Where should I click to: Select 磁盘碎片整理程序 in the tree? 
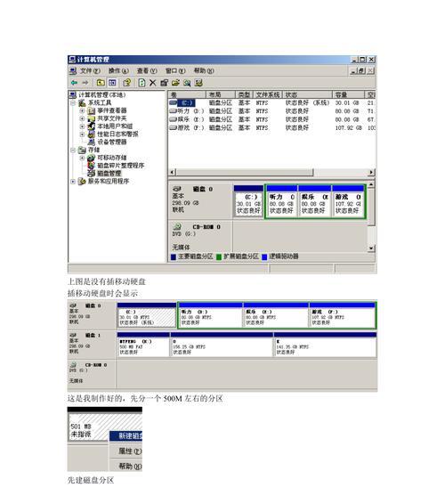121,166
